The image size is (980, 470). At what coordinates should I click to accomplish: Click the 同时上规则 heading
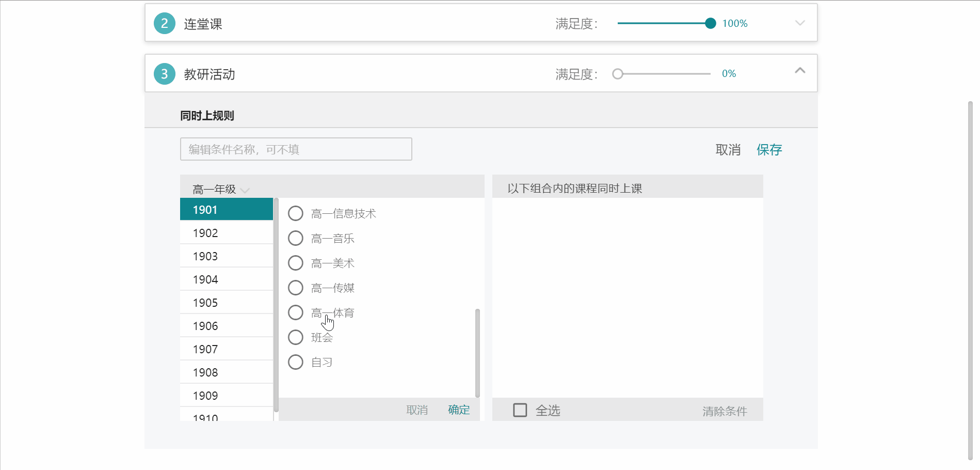click(x=207, y=116)
